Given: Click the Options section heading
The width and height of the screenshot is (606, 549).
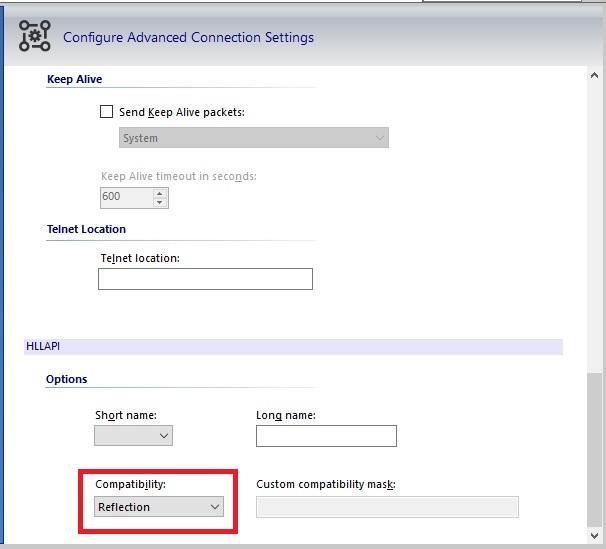Looking at the screenshot, I should coord(67,379).
